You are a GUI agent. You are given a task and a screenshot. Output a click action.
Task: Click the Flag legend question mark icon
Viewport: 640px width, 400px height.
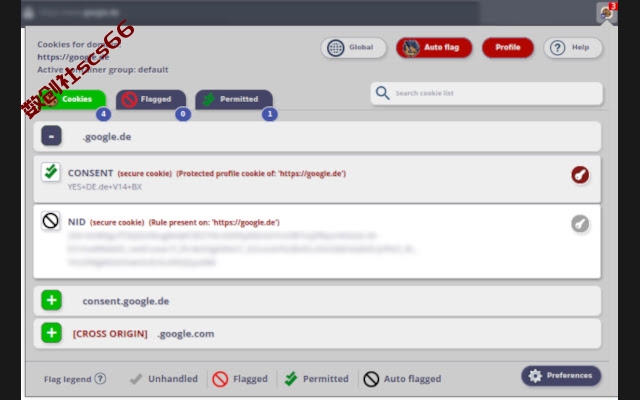click(x=100, y=379)
